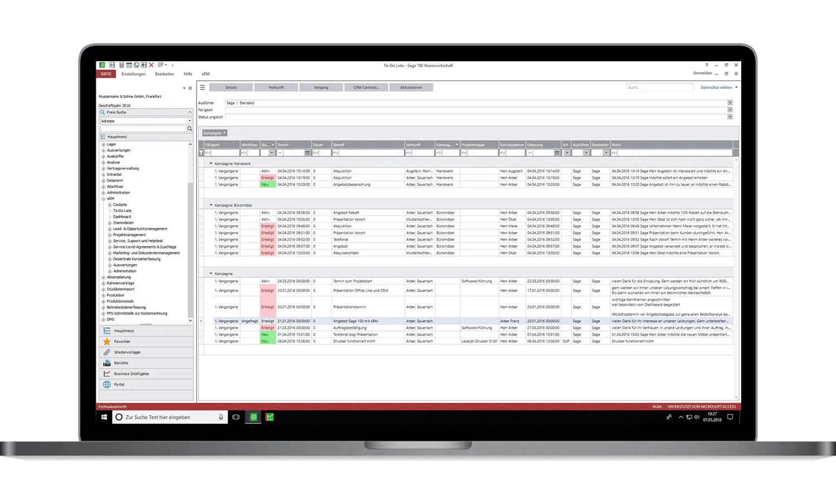
Task: Click the red X delete icon
Action: click(151, 65)
